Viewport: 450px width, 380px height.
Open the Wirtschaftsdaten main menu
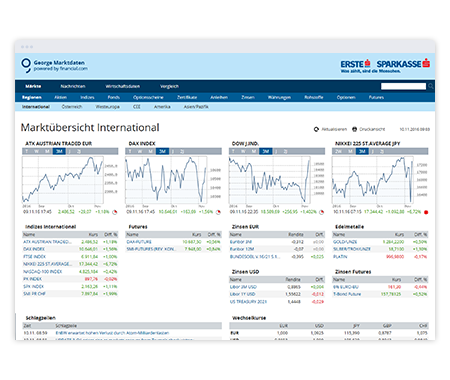(x=123, y=86)
